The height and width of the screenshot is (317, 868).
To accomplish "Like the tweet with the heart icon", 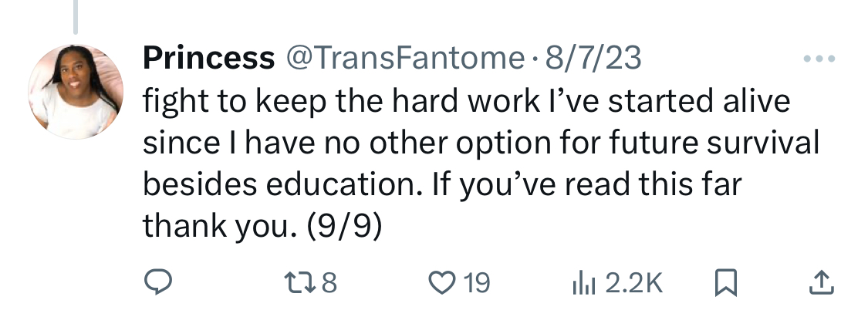I will pos(441,282).
